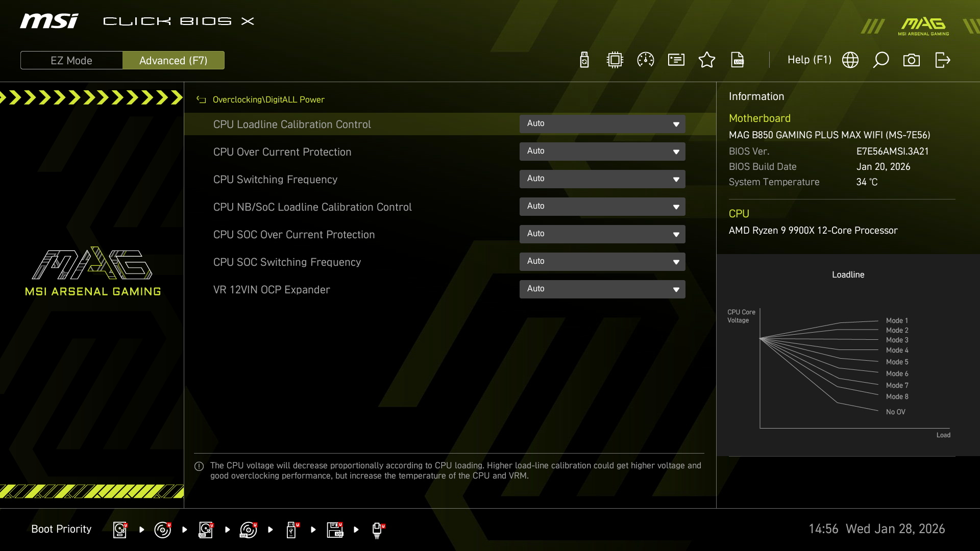Select the first hard disk boot priority icon

click(x=120, y=530)
